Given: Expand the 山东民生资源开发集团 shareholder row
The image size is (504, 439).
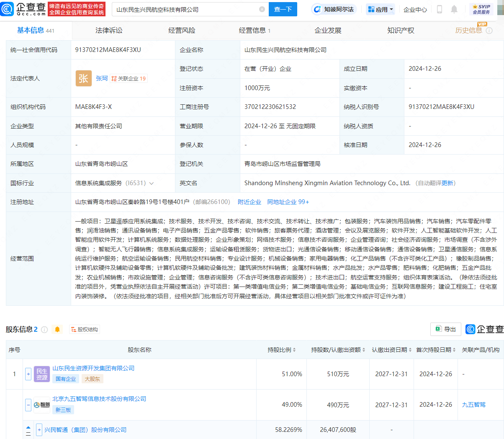Looking at the screenshot, I should 28,374.
